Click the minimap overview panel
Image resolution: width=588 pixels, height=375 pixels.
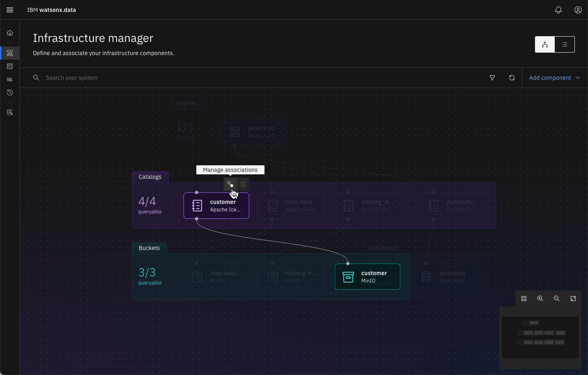(540, 338)
